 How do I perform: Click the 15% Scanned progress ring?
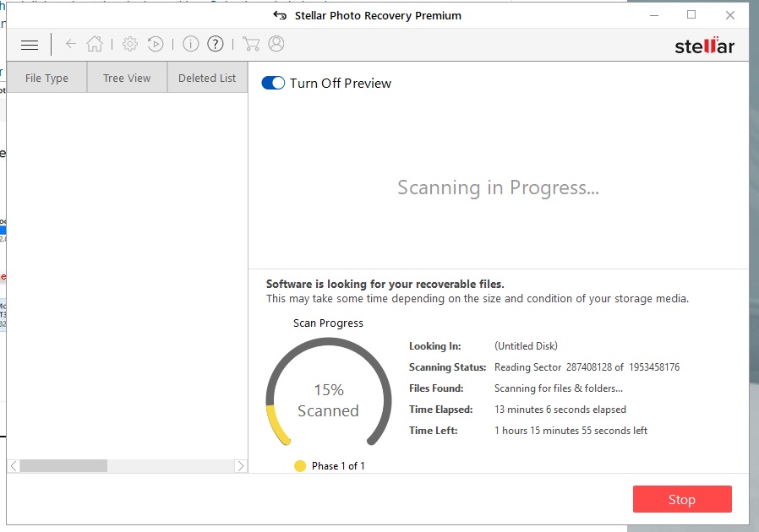(329, 392)
